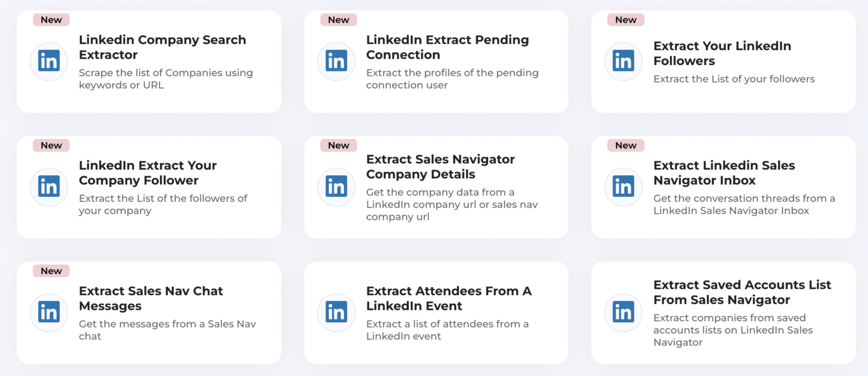The width and height of the screenshot is (868, 376).
Task: Click the description text about pending connection profiles
Action: click(x=452, y=79)
